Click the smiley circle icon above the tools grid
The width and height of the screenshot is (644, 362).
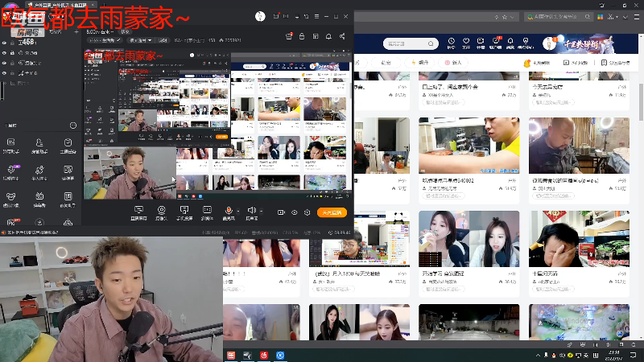(73, 125)
